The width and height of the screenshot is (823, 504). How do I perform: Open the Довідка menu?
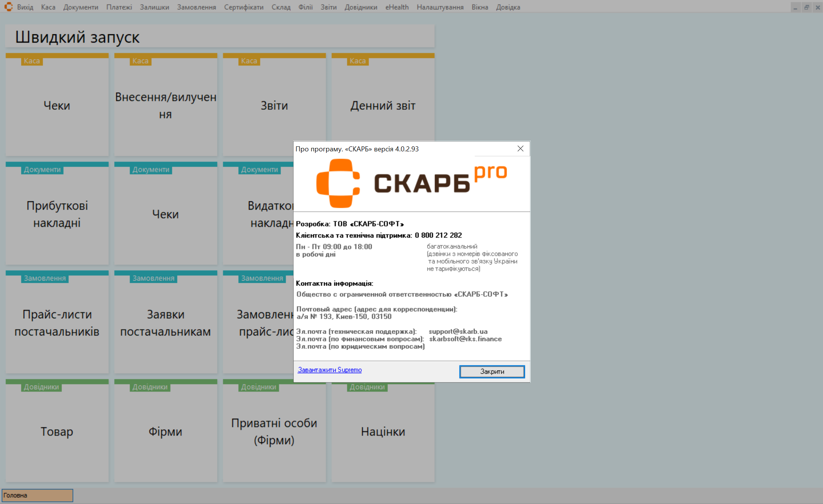coord(508,7)
